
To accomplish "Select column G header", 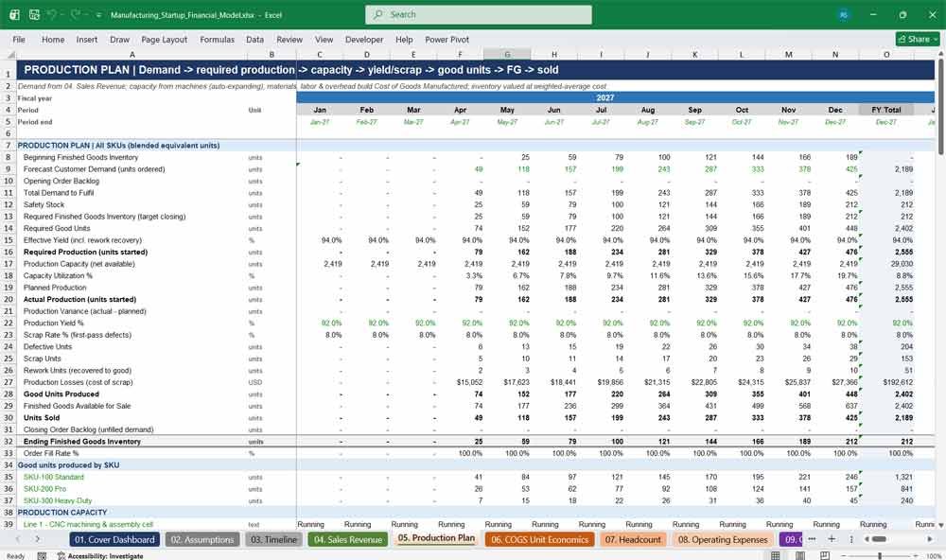I will point(507,54).
